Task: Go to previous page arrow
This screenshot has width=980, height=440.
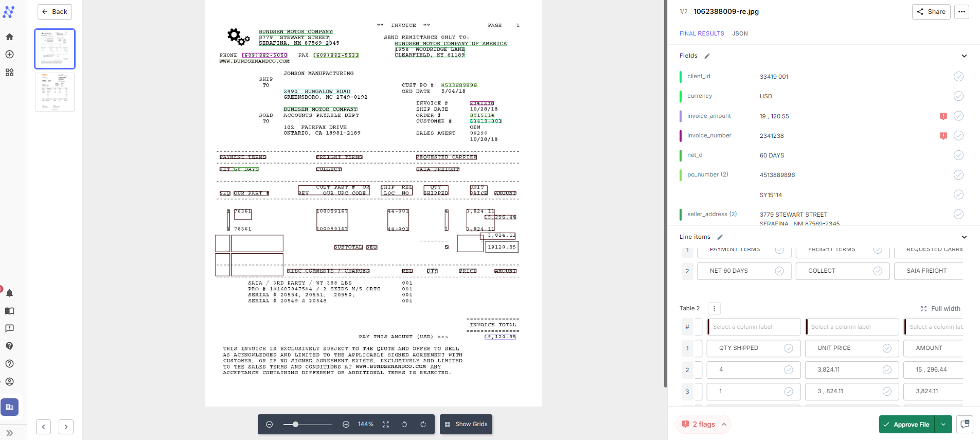Action: (x=43, y=427)
